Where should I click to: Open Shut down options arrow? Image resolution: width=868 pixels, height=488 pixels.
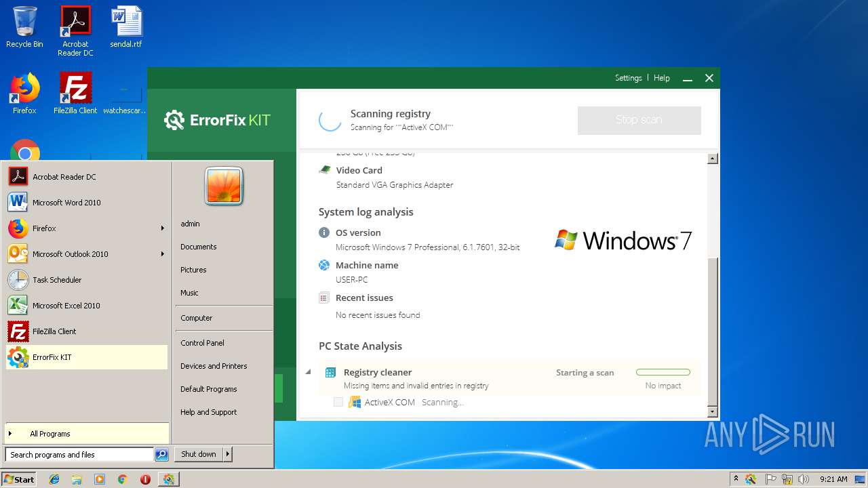(227, 454)
